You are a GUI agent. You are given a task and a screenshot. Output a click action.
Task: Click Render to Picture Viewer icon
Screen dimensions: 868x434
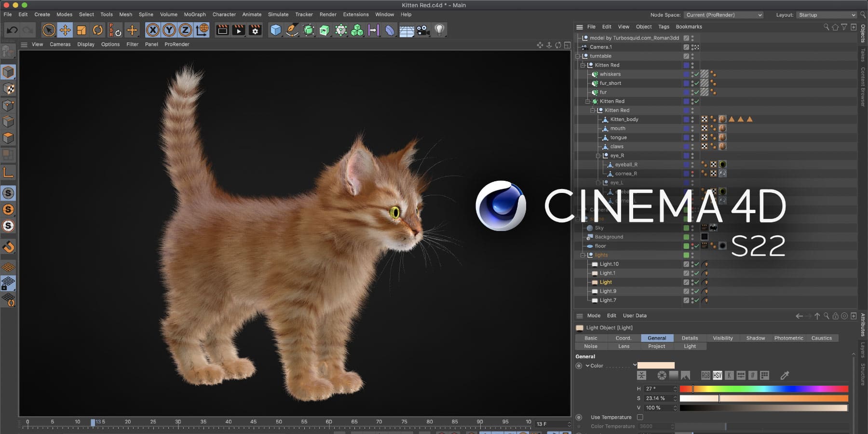pyautogui.click(x=239, y=30)
